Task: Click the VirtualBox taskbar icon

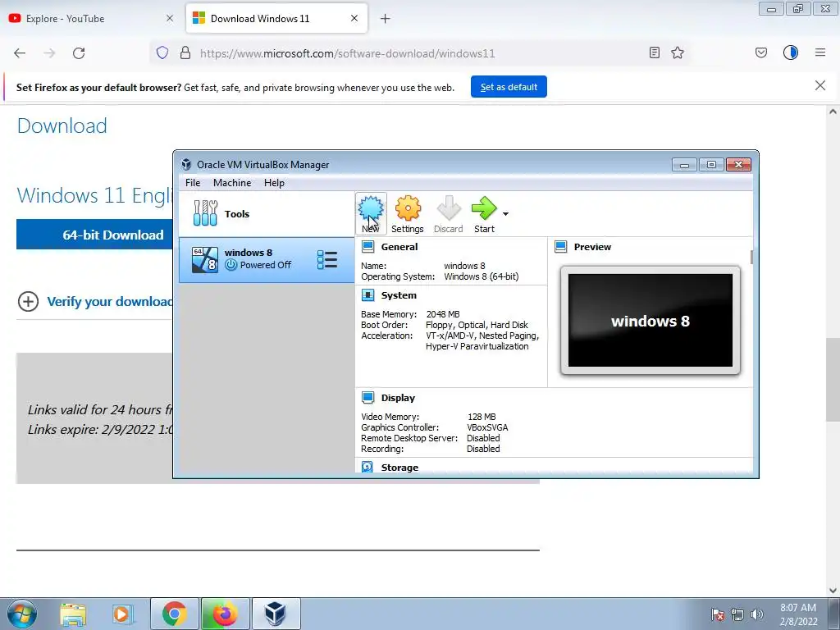Action: 276,614
